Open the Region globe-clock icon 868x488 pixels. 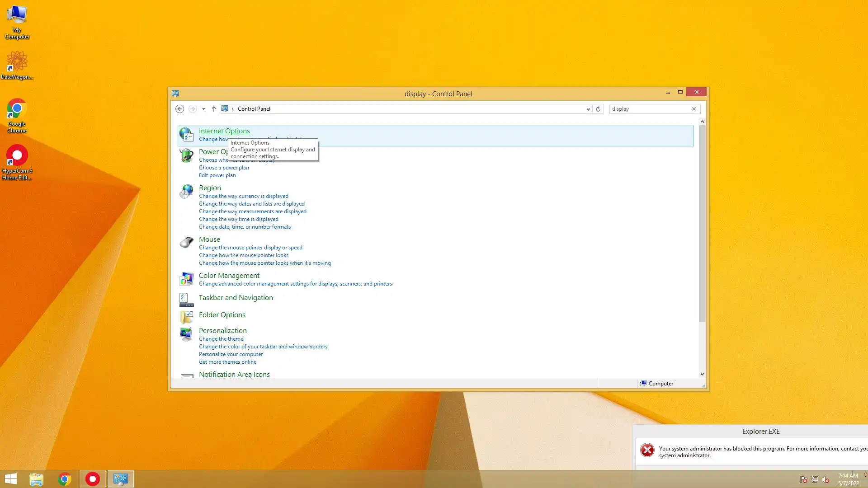pyautogui.click(x=186, y=192)
